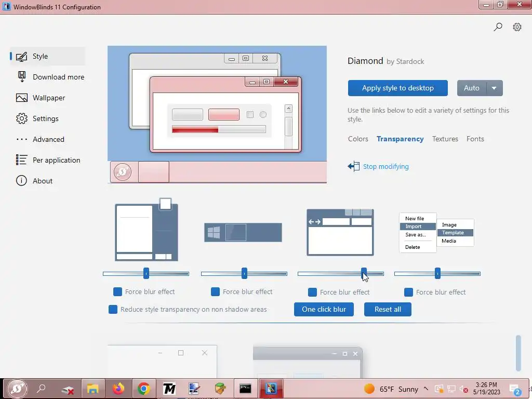
Task: Click the muted volume tray icon
Action: point(463,389)
